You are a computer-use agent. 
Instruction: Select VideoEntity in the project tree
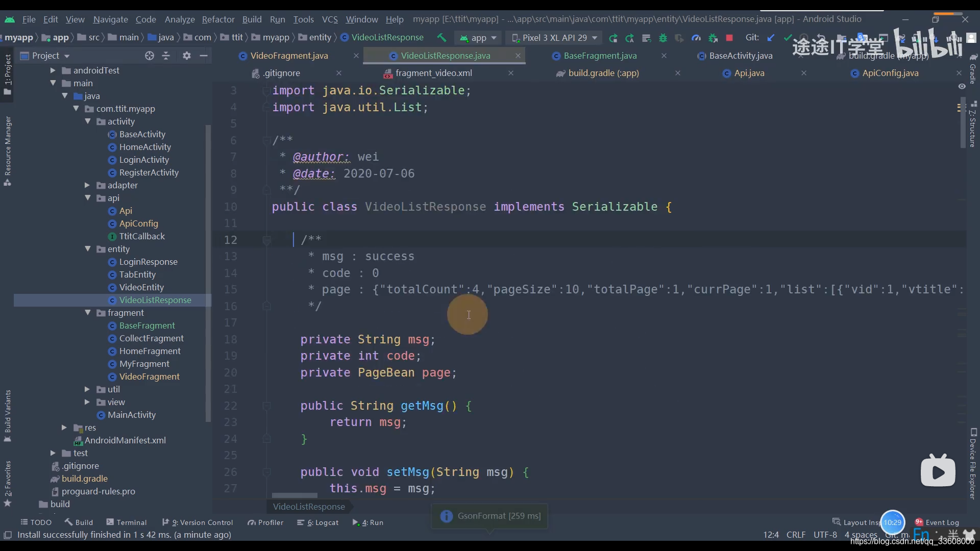point(141,287)
